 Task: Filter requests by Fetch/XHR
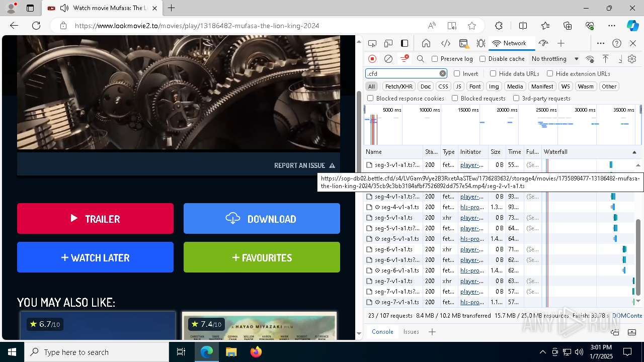click(399, 86)
